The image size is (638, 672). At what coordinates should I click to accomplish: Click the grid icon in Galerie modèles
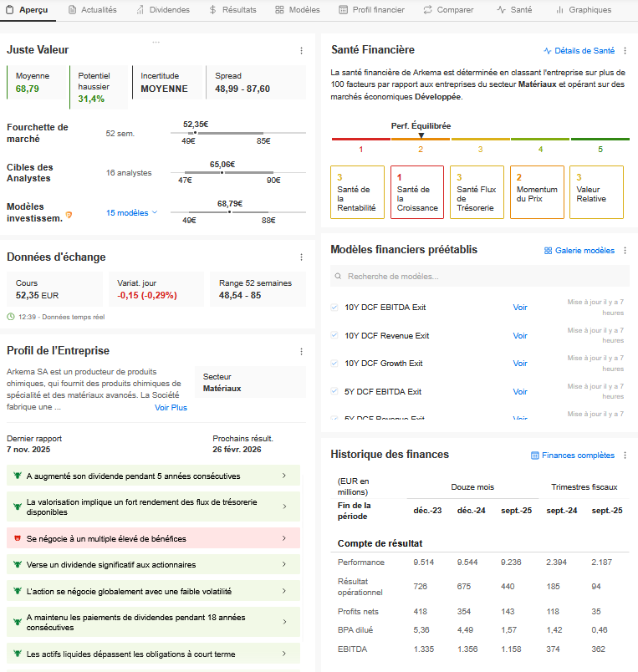(548, 251)
